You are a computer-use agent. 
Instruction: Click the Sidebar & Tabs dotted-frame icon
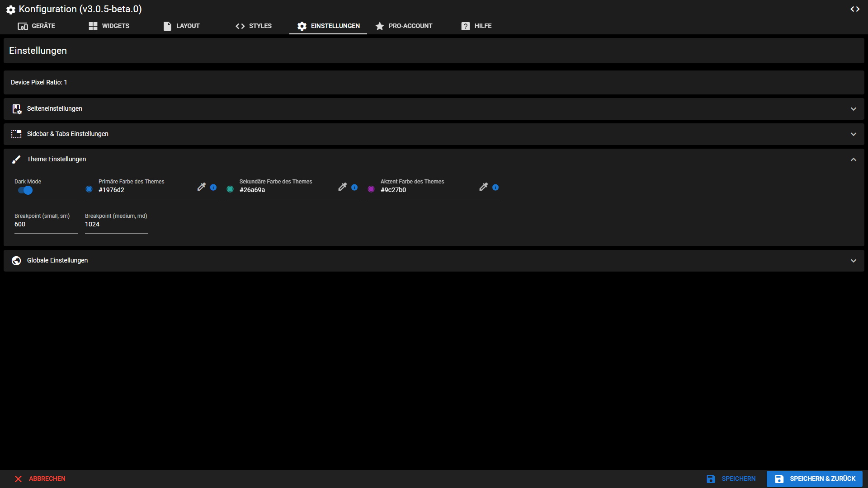pos(16,134)
